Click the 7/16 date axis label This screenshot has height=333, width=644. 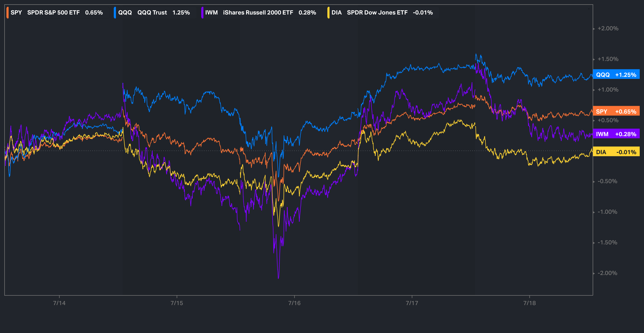(x=294, y=303)
